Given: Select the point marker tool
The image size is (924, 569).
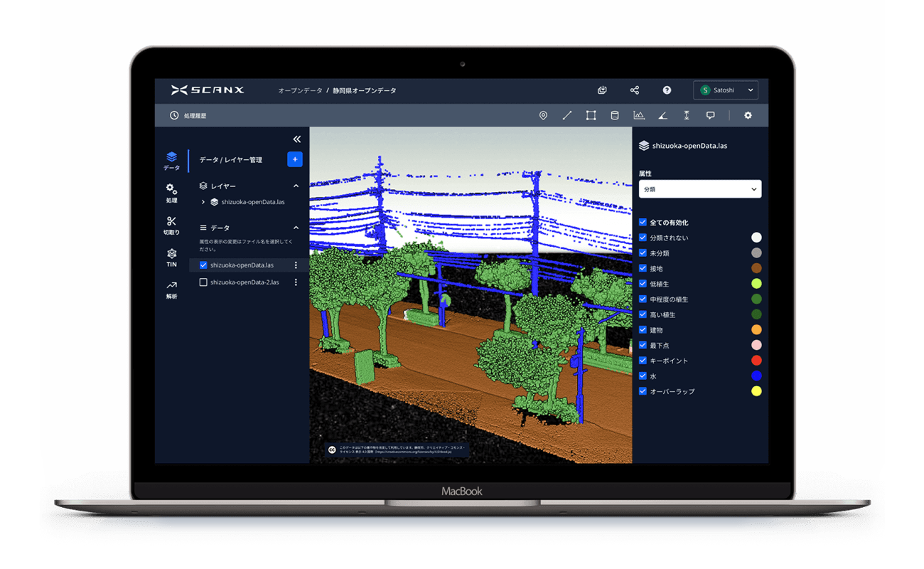Looking at the screenshot, I should [x=543, y=115].
